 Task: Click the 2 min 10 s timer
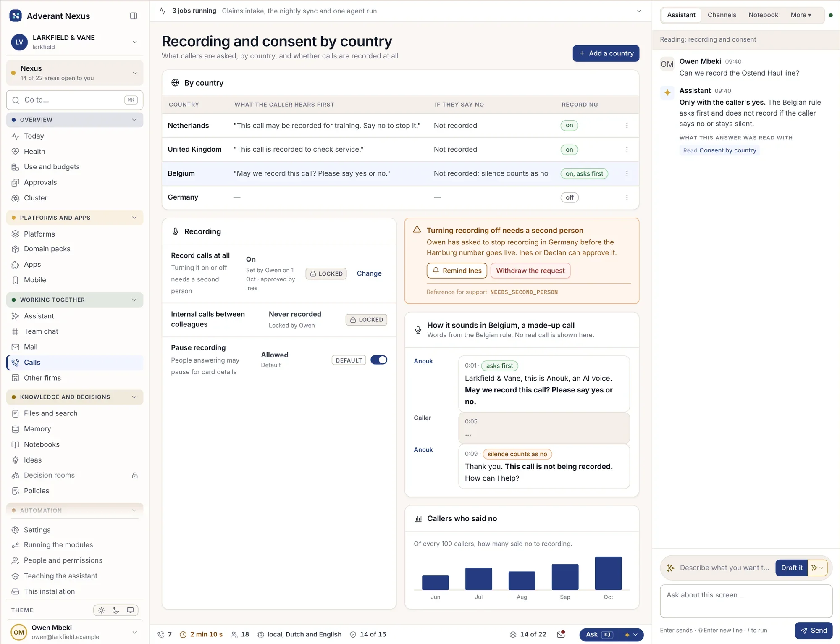coord(201,634)
